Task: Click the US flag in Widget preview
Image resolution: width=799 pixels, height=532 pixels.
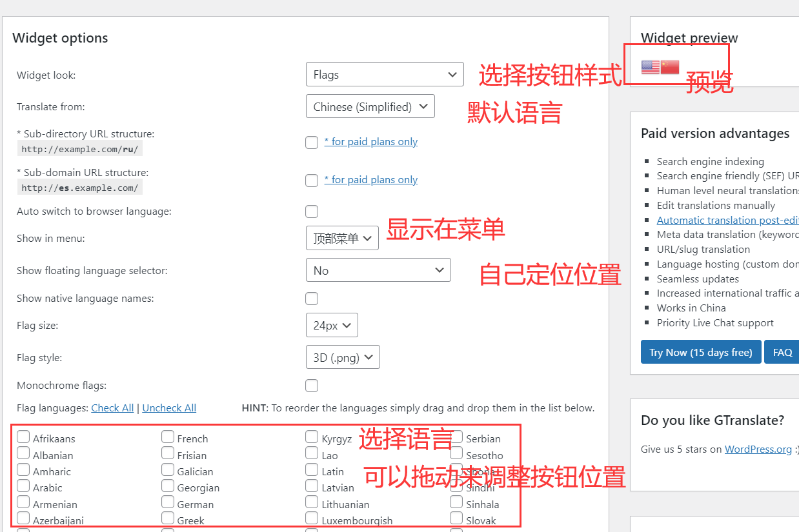Action: pos(650,67)
